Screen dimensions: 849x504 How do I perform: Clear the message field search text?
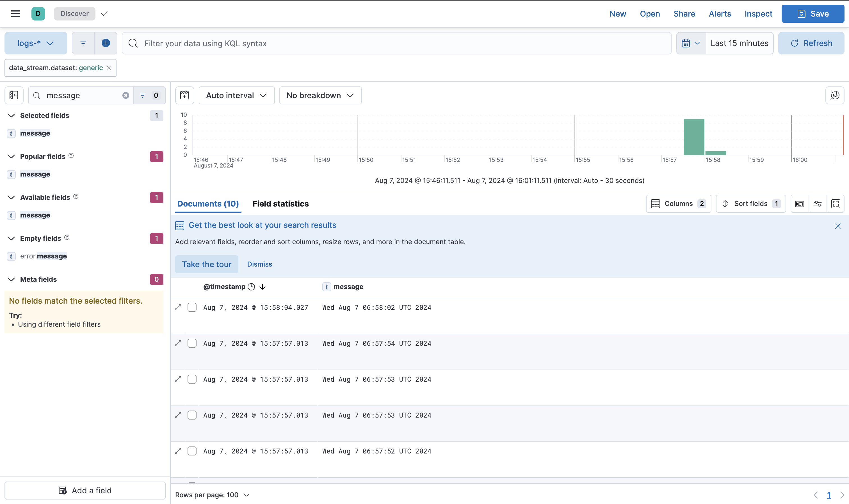click(126, 95)
